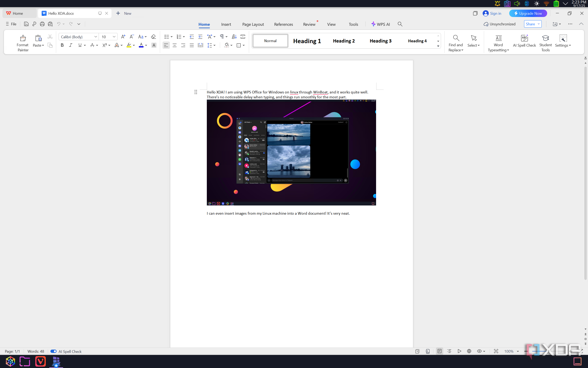Click Sign in
Image resolution: width=588 pixels, height=368 pixels.
492,13
